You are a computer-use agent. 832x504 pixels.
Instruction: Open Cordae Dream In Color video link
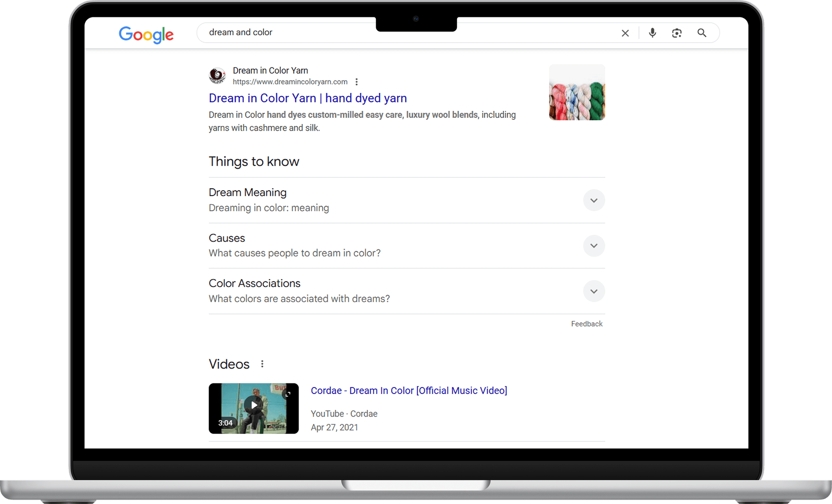click(x=409, y=391)
